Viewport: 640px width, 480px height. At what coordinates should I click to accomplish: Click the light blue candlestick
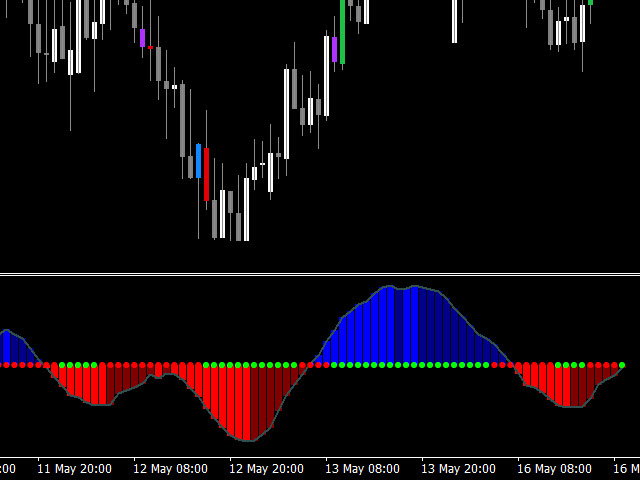point(198,161)
